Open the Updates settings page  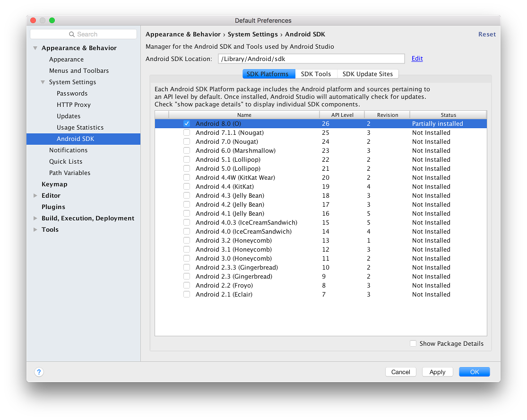click(69, 116)
